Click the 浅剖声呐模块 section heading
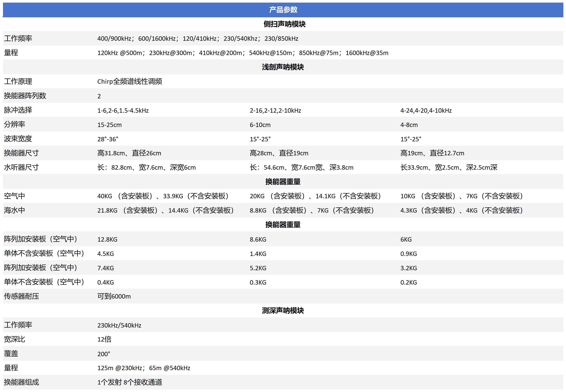Viewport: 566px width, 392px height. (x=283, y=67)
